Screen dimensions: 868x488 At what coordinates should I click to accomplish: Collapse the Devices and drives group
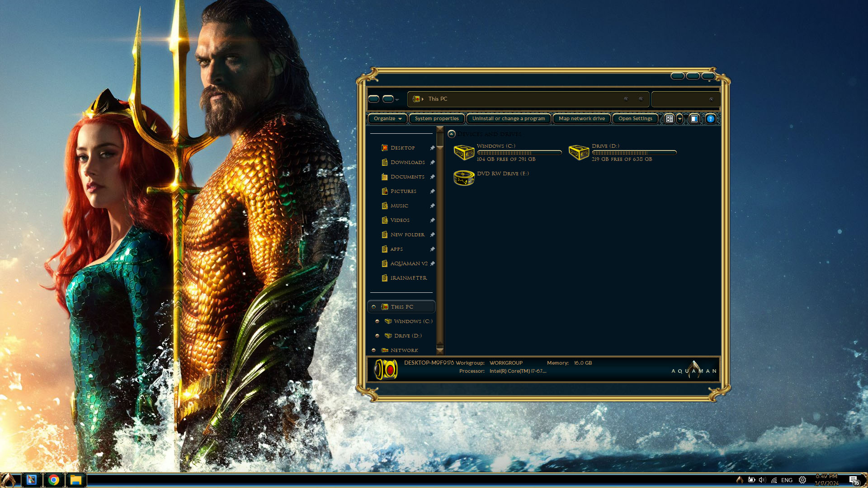[451, 134]
